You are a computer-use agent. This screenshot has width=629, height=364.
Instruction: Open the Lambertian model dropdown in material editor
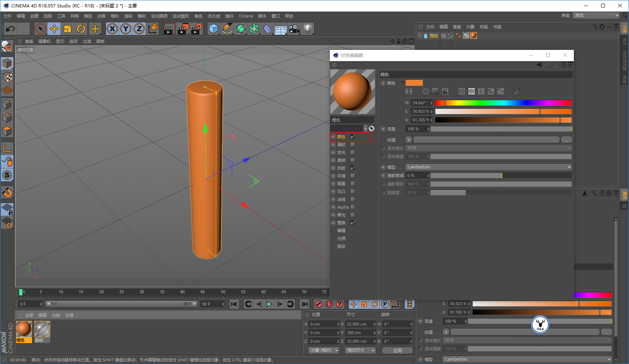pyautogui.click(x=489, y=167)
